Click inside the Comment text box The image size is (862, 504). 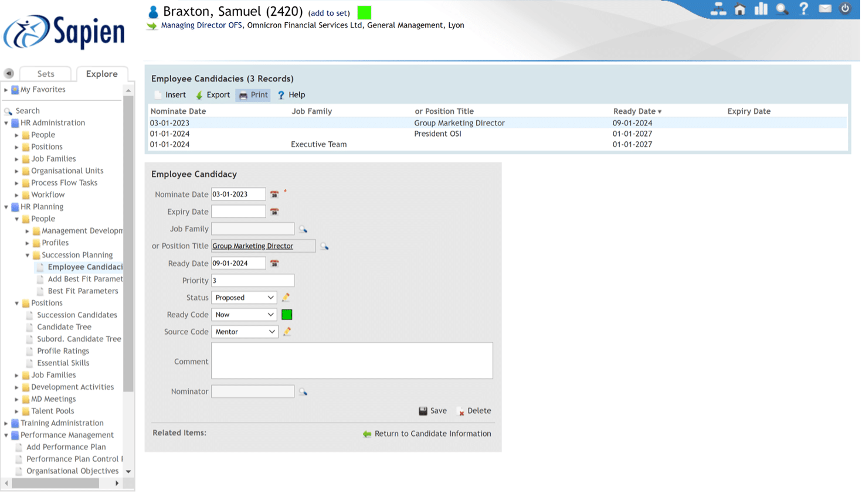pyautogui.click(x=352, y=360)
